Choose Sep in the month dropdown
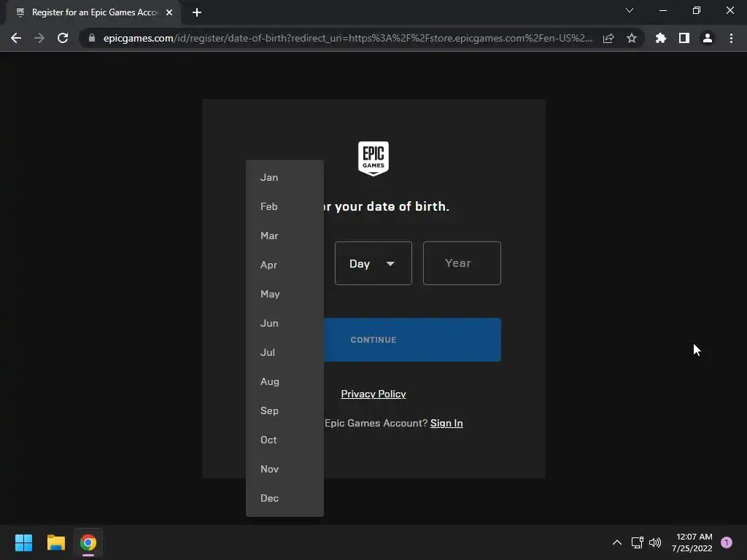 click(x=285, y=411)
